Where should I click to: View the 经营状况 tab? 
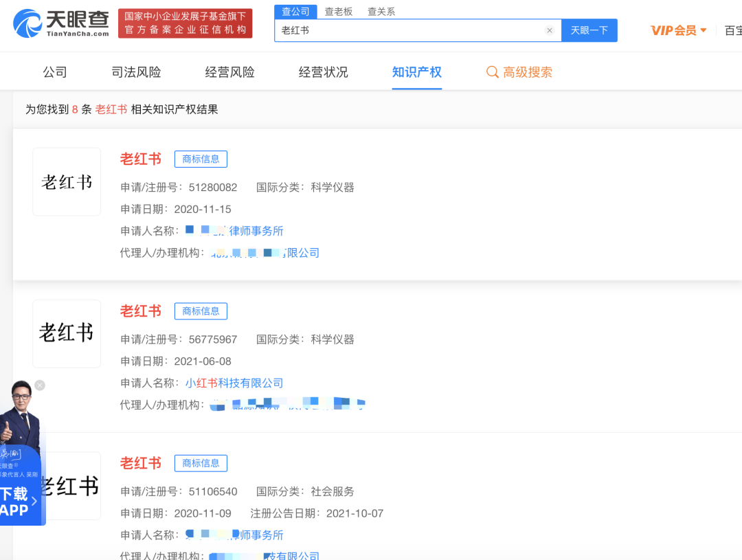tap(323, 71)
